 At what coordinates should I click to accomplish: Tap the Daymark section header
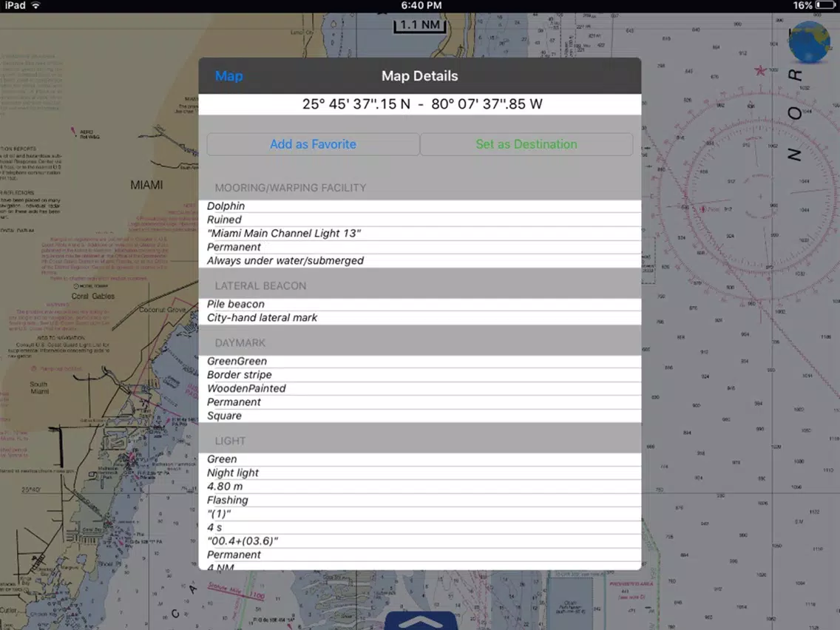pos(240,343)
